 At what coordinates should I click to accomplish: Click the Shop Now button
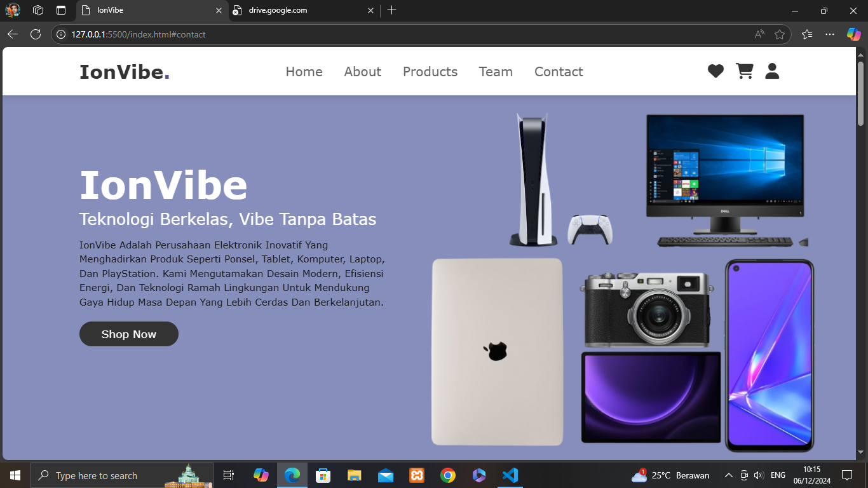(128, 334)
